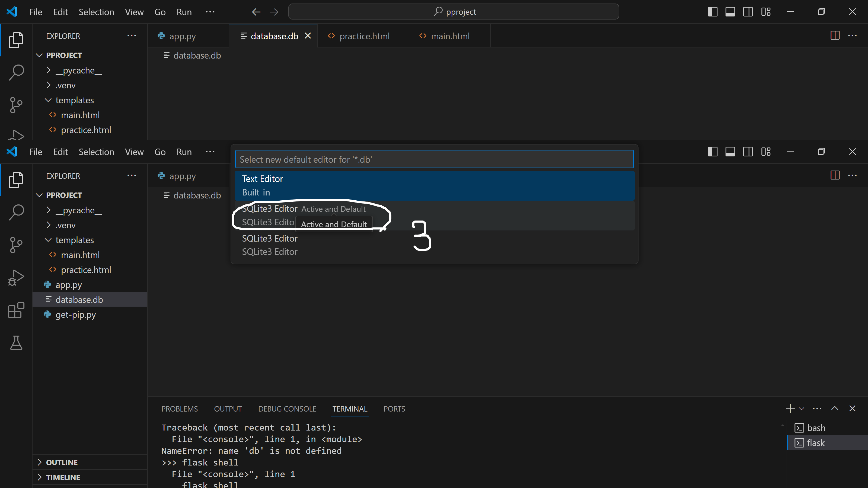
Task: Open More Actions beside the lower split-editor icon
Action: click(x=852, y=175)
